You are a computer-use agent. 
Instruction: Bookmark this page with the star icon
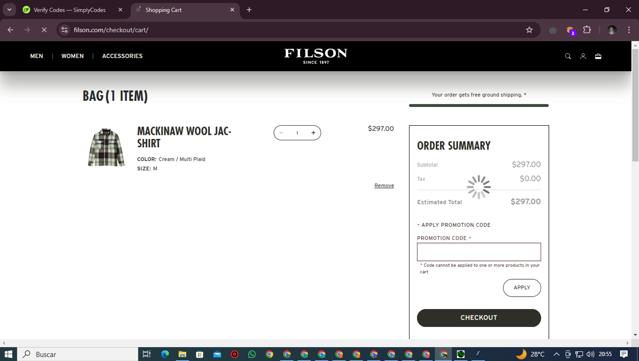529,30
